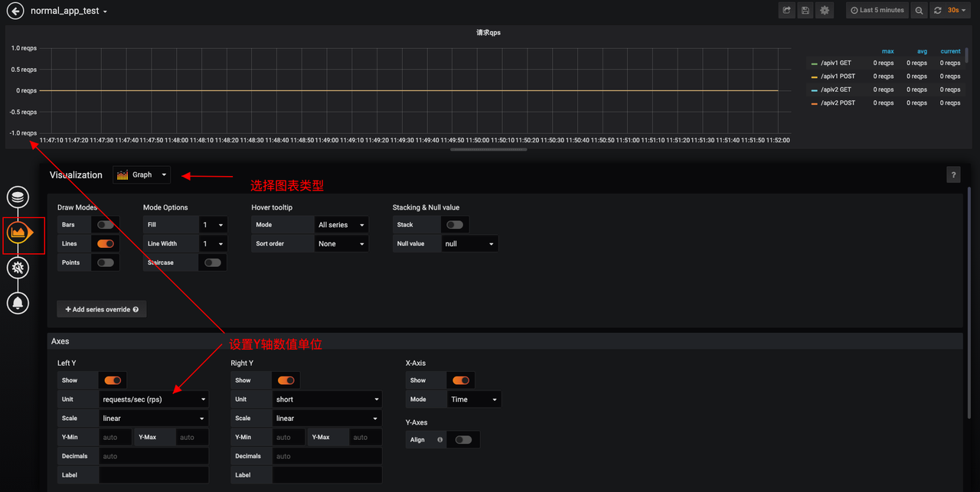Toggle Left Y Show switch
This screenshot has width=980, height=492.
[x=113, y=380]
